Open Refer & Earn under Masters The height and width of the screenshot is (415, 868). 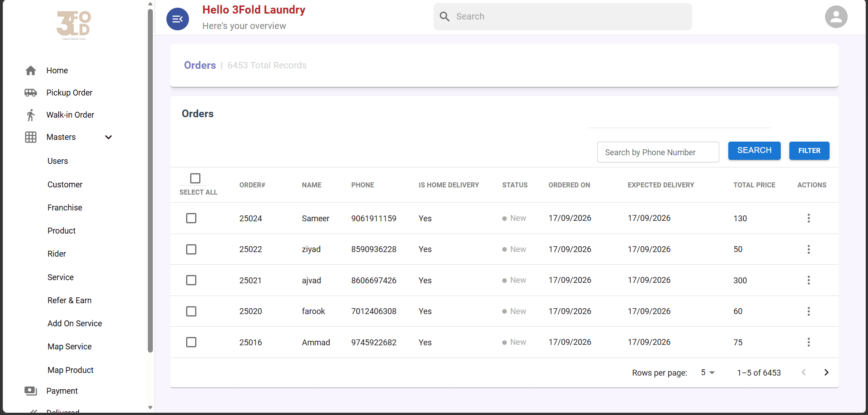coord(69,301)
